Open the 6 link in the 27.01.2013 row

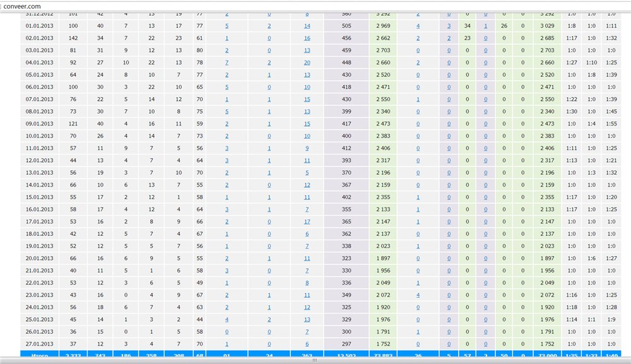click(x=307, y=344)
